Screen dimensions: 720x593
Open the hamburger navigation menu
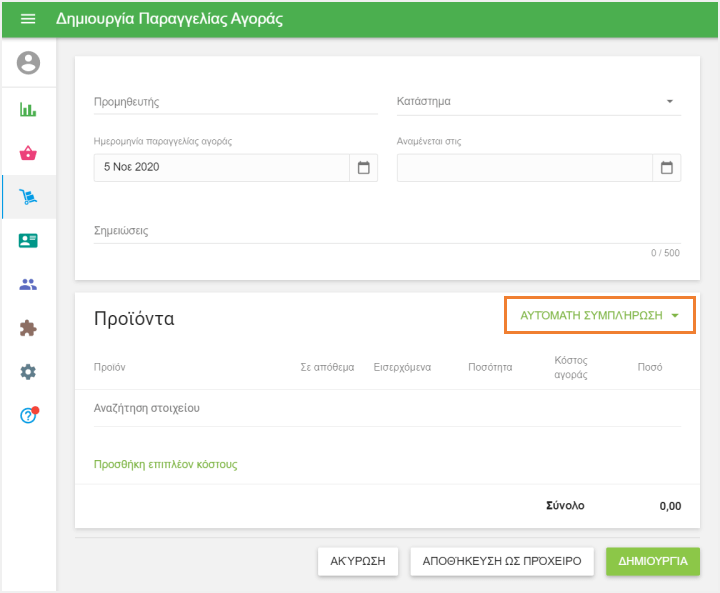tap(28, 19)
